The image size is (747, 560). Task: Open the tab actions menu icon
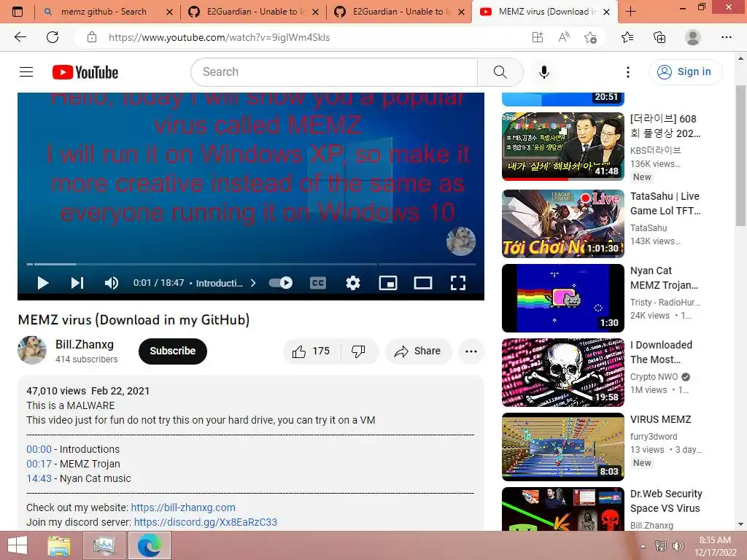18,12
